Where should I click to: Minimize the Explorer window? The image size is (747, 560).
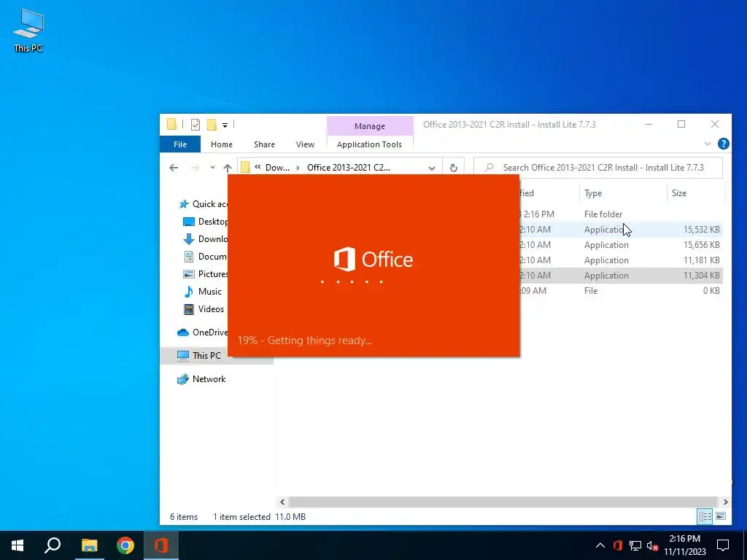point(649,124)
